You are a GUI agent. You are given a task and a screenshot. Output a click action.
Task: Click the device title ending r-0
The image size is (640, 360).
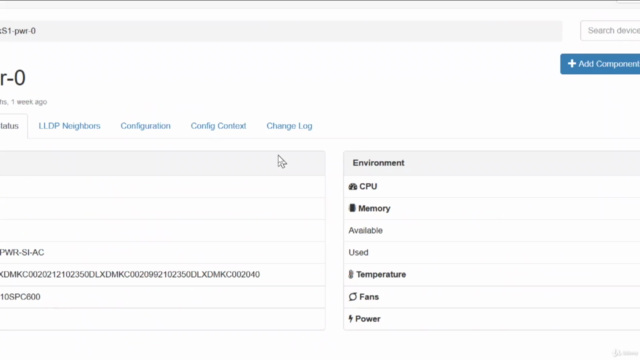(x=13, y=78)
